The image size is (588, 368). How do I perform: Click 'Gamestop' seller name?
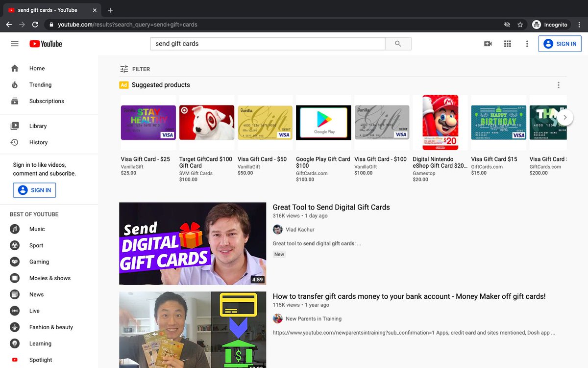point(424,173)
